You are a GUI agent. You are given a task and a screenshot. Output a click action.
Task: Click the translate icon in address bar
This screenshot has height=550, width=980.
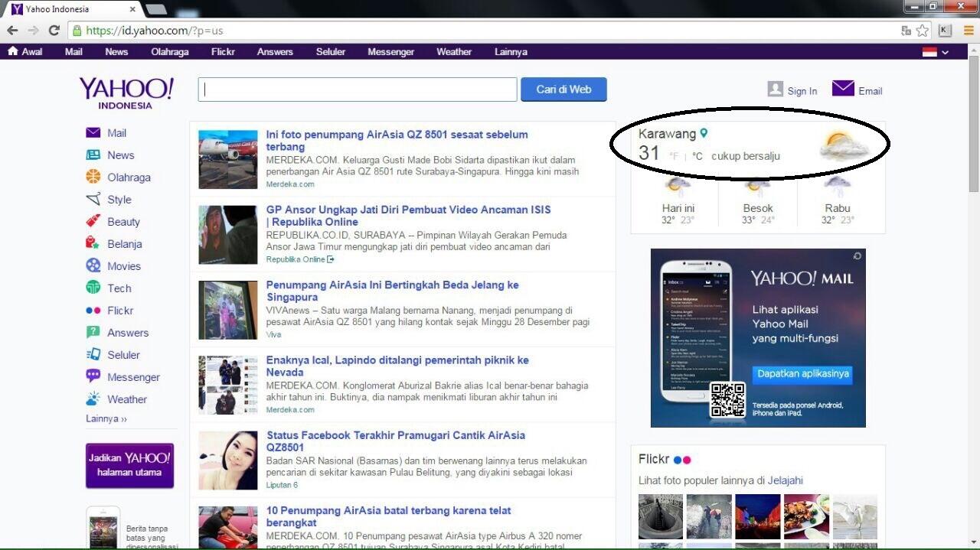click(906, 31)
